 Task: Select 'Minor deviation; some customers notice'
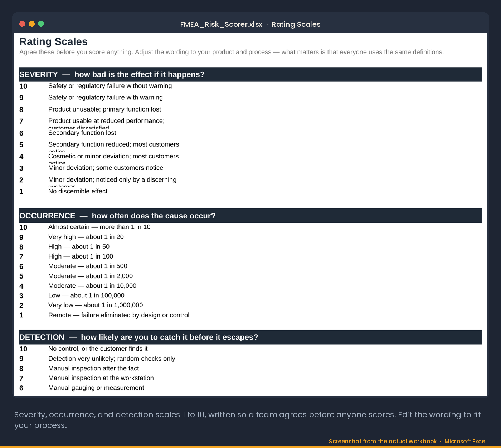click(106, 168)
